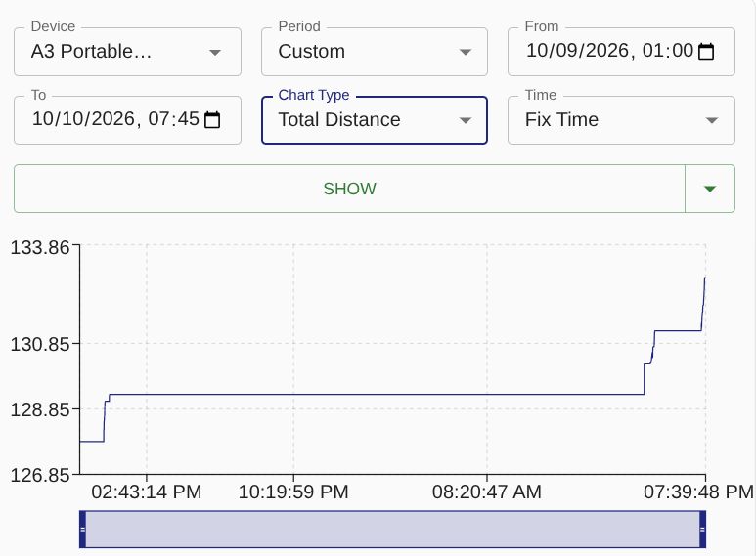
Task: Open the Time selector showing Fix Time
Action: pos(621,120)
